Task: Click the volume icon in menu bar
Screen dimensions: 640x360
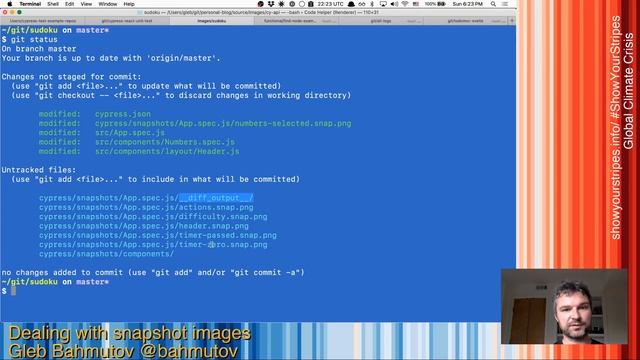Action: pyautogui.click(x=394, y=4)
